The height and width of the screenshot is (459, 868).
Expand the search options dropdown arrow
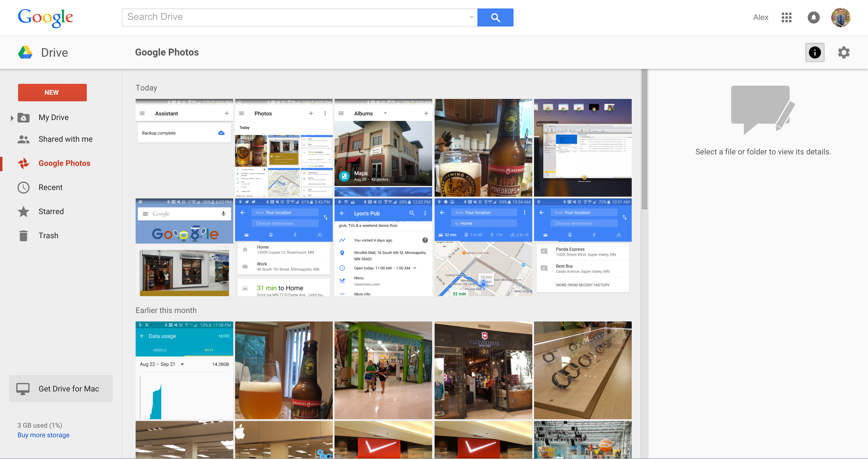pyautogui.click(x=471, y=17)
